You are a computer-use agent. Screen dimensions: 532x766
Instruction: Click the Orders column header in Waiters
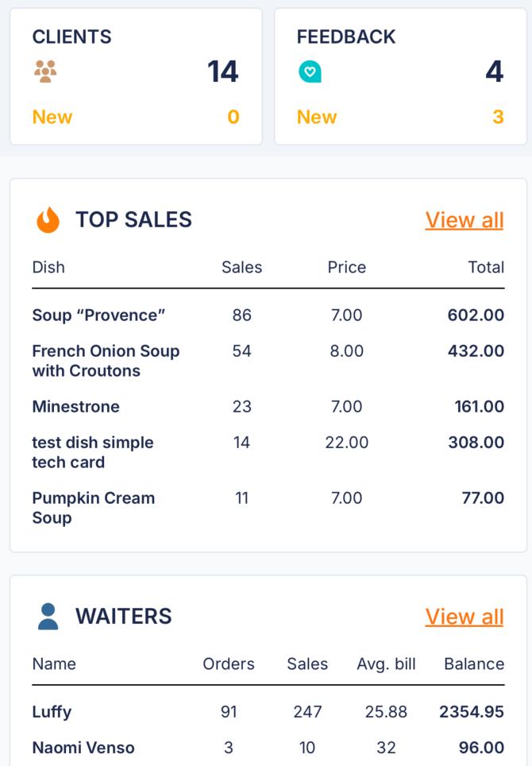(x=229, y=664)
